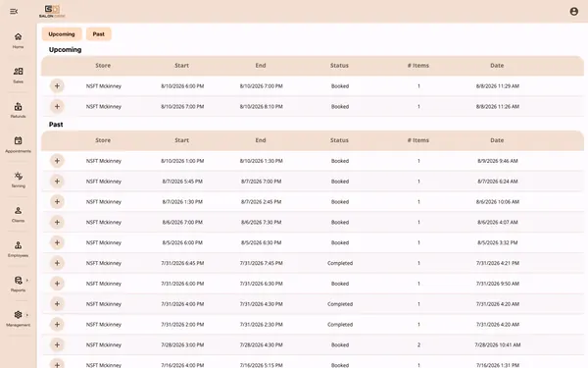Open Sales in the sidebar
Viewport: 588px width, 368px height.
18,76
